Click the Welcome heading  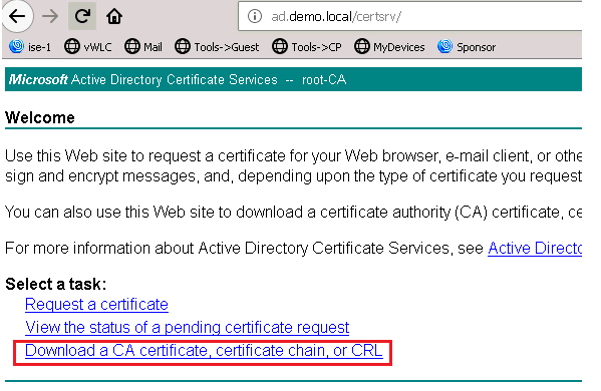[40, 118]
